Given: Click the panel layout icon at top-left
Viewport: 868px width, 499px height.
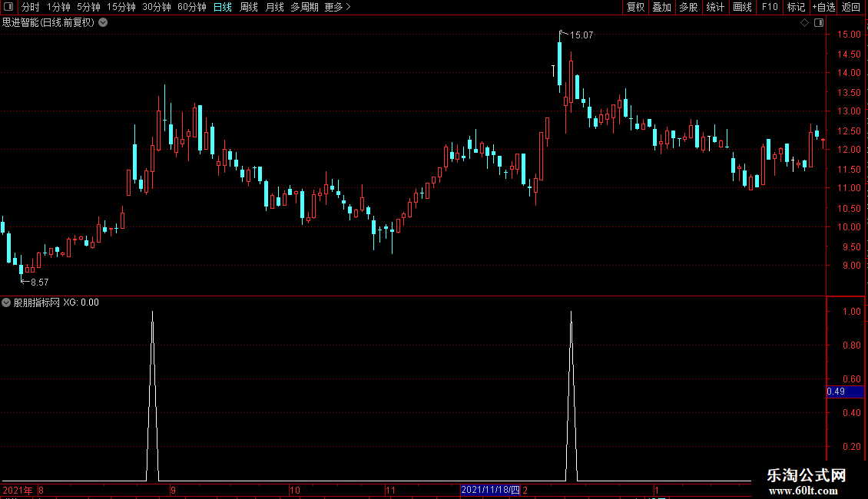Looking at the screenshot, I should (8, 7).
